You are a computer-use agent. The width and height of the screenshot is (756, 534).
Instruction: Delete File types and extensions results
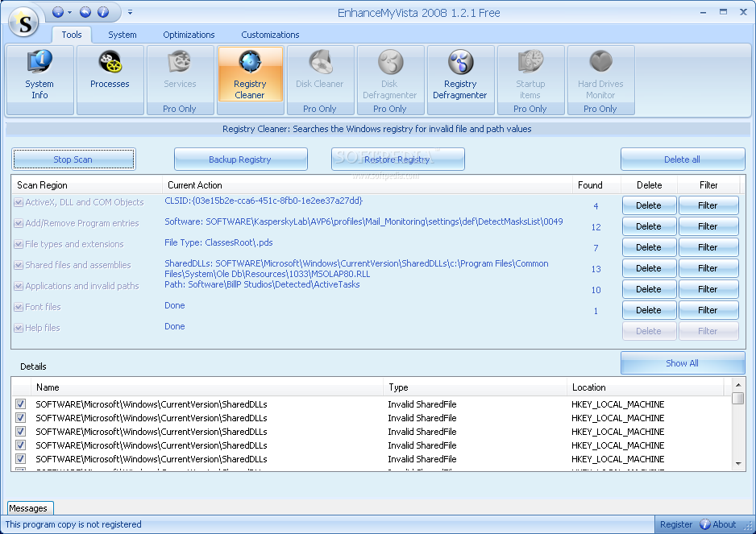[x=649, y=247]
